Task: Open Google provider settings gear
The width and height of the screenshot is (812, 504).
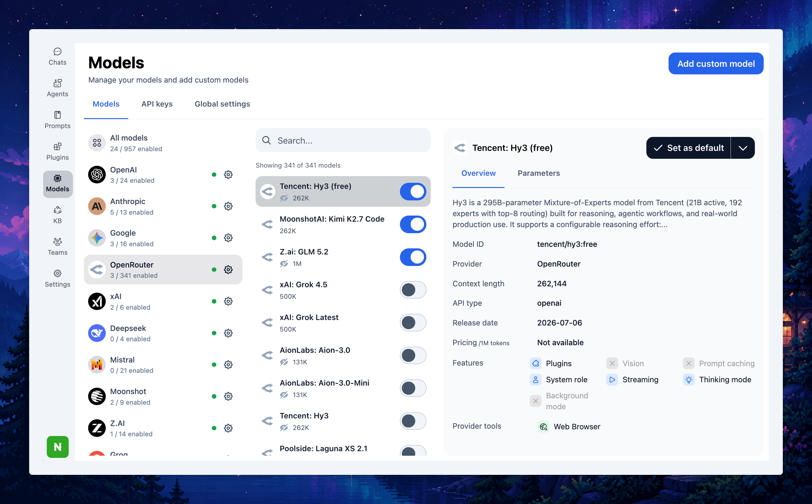Action: [x=228, y=238]
